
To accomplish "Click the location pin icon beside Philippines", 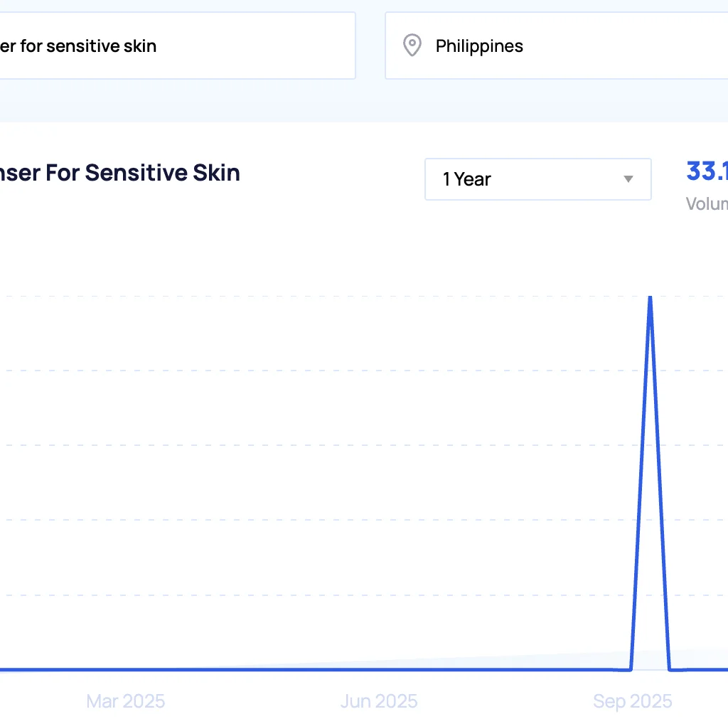I will point(412,46).
